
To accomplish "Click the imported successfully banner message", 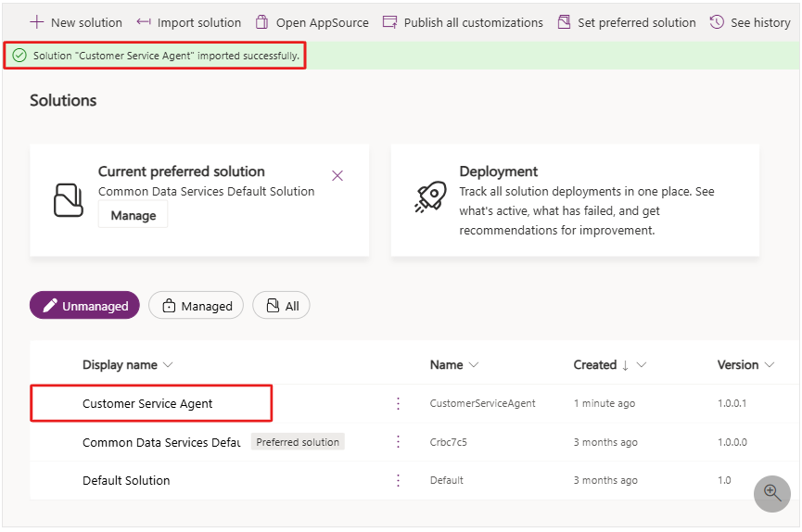I will click(x=166, y=56).
